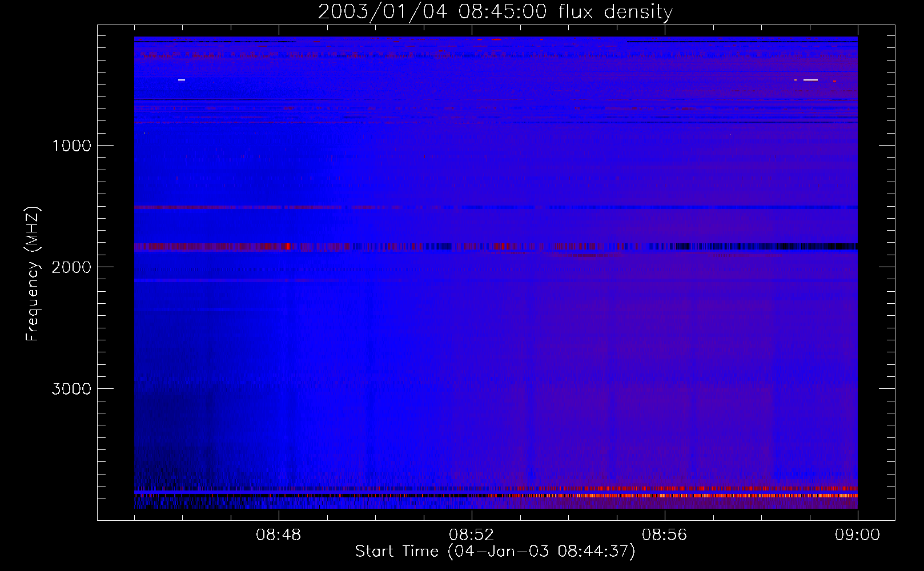Click the plot title '2003/01/04 08:45:00 flux density'
This screenshot has height=571, width=924.
pyautogui.click(x=495, y=12)
